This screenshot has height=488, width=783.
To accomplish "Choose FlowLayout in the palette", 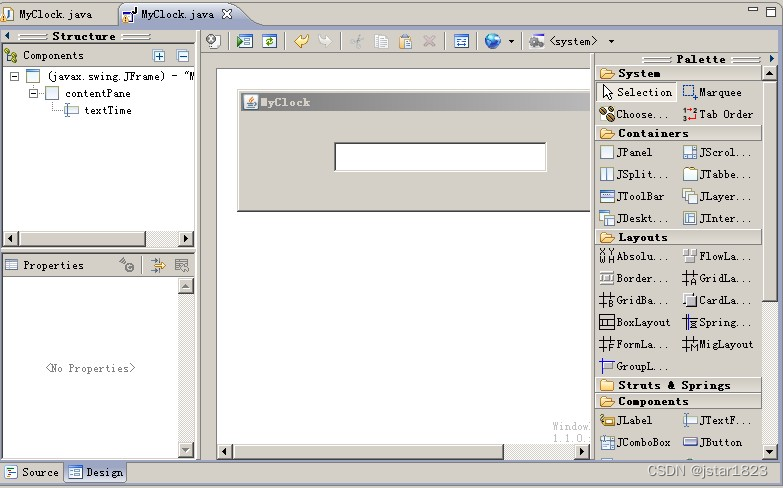I will [717, 256].
